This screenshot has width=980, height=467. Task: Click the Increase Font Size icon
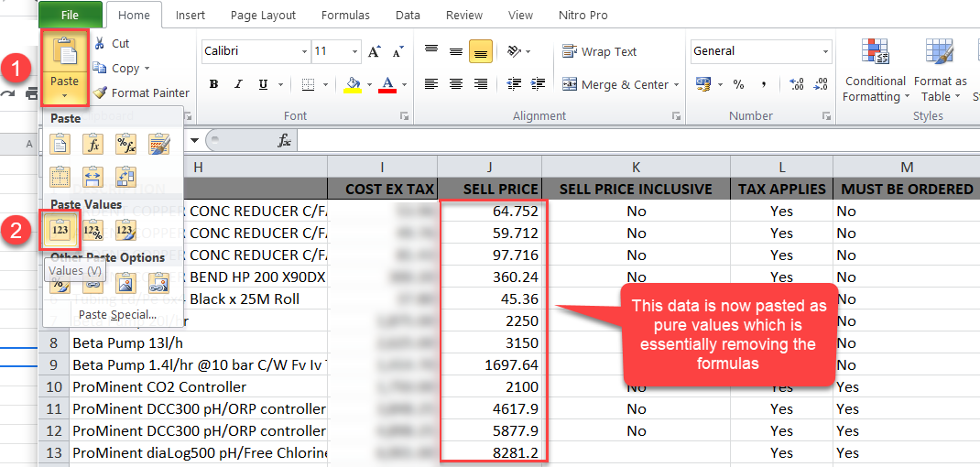[x=374, y=52]
